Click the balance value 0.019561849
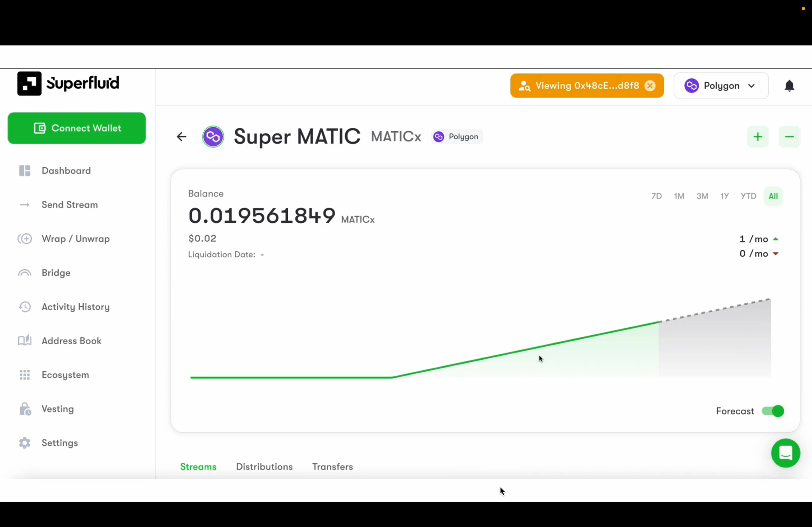 tap(262, 216)
